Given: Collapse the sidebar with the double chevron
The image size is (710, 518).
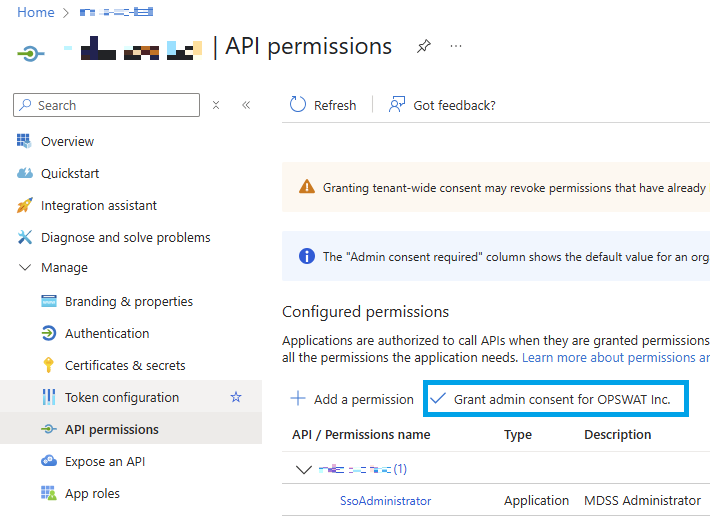Looking at the screenshot, I should coord(246,105).
